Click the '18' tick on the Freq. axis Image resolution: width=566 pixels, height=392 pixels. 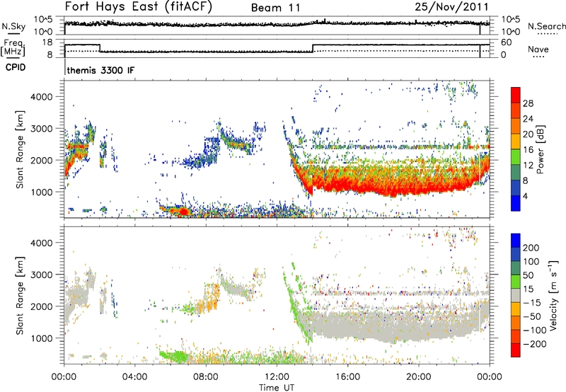pos(47,42)
